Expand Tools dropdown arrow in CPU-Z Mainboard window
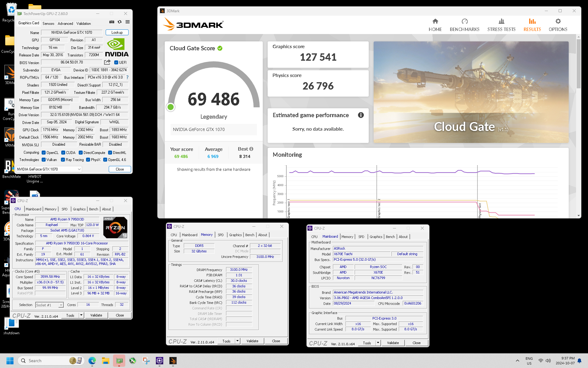Viewport: 588px width, 368px height. pyautogui.click(x=378, y=343)
